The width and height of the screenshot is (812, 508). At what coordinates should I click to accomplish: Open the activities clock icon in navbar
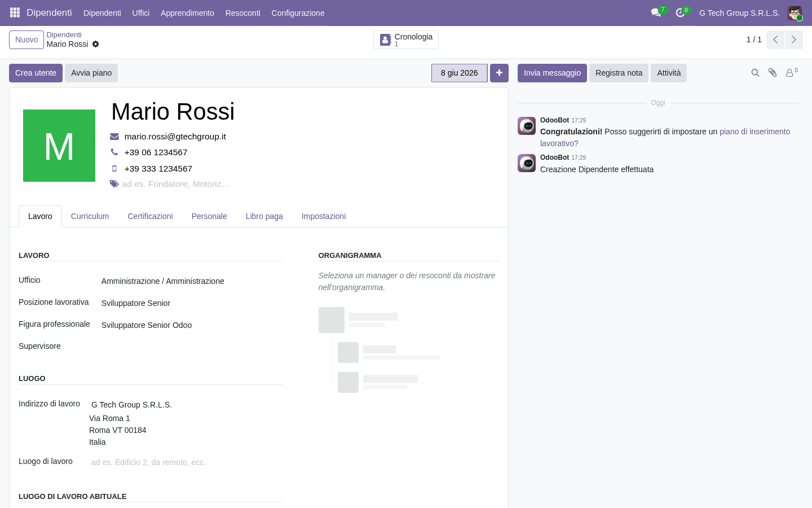coord(680,12)
